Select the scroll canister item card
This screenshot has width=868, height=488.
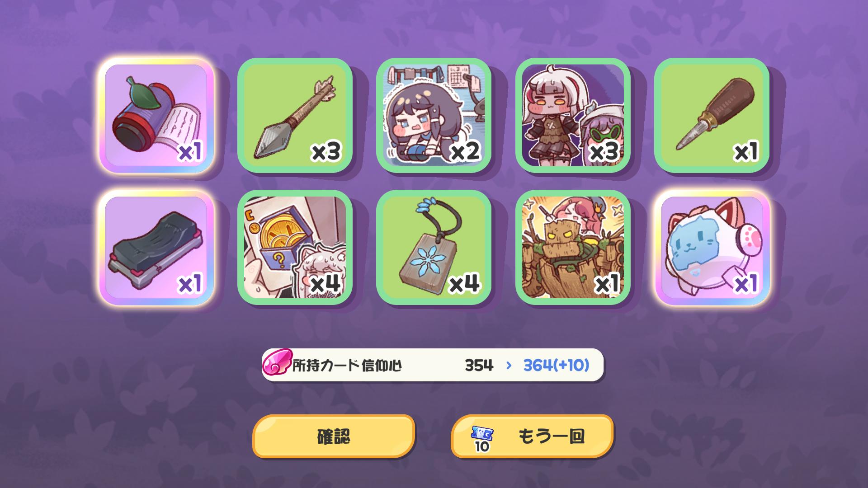156,115
